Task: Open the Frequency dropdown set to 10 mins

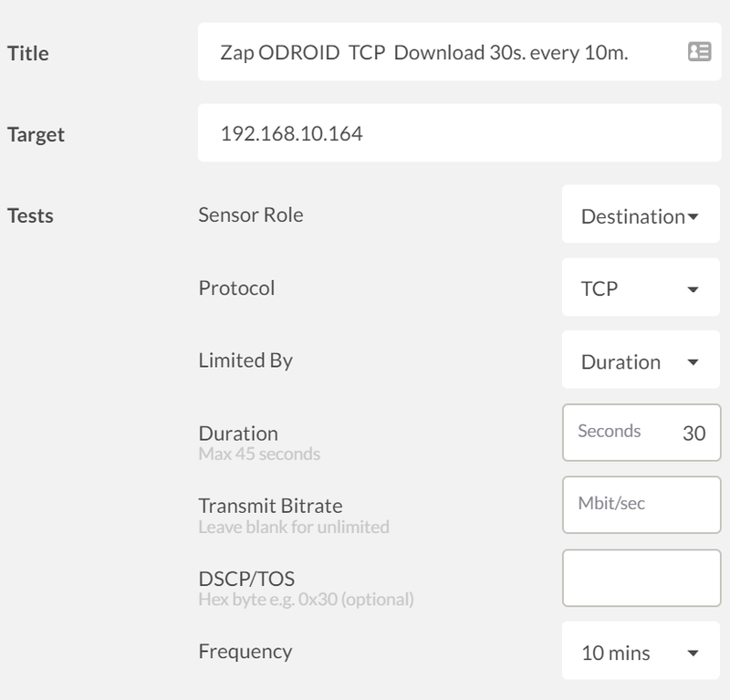Action: click(x=641, y=651)
